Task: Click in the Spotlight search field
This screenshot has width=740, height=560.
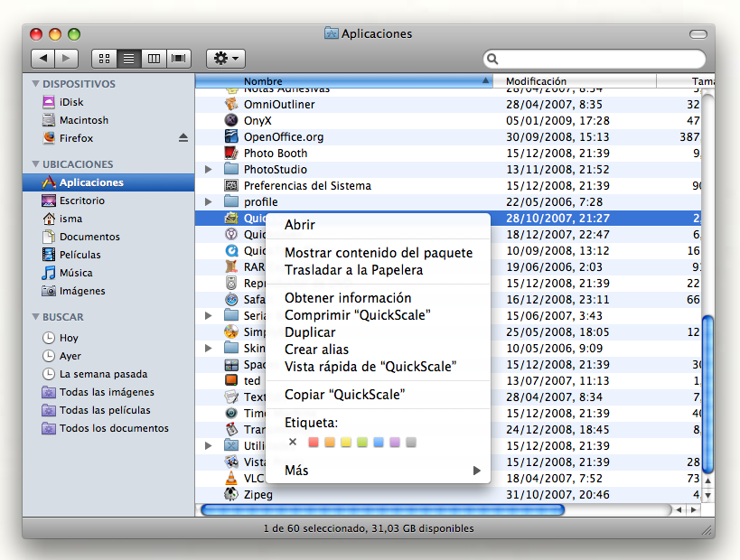Action: pyautogui.click(x=595, y=59)
